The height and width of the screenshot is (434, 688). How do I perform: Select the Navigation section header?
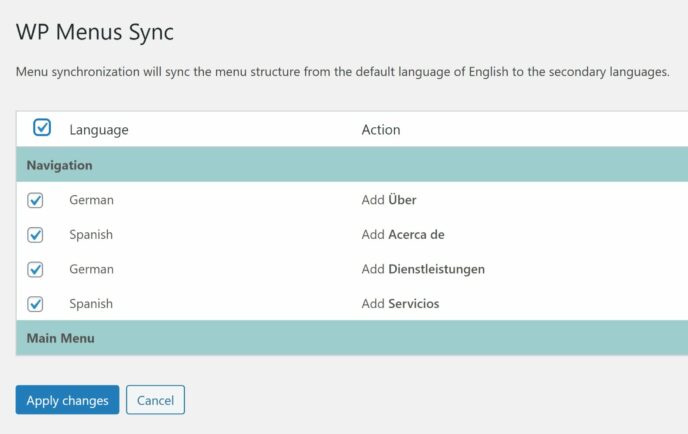coord(352,165)
